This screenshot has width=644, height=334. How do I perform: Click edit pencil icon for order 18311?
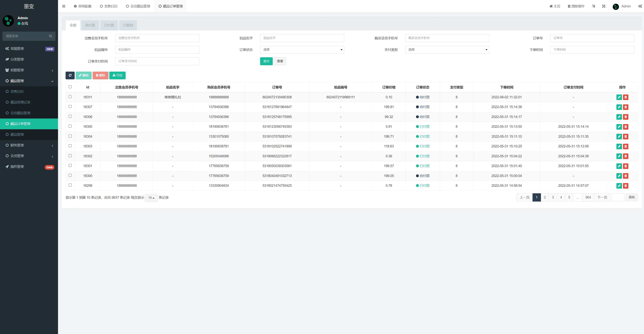(619, 97)
